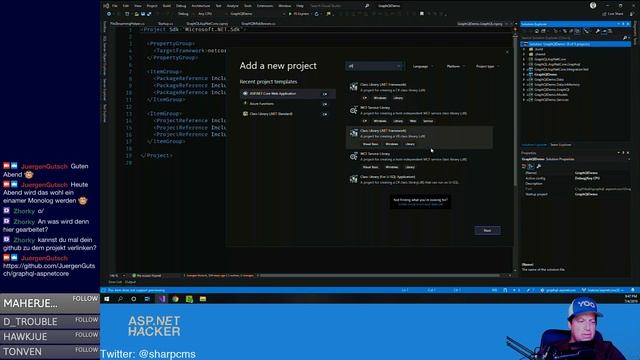The image size is (640, 360).
Task: Click the Open File toolbar icon
Action: (x=136, y=14)
